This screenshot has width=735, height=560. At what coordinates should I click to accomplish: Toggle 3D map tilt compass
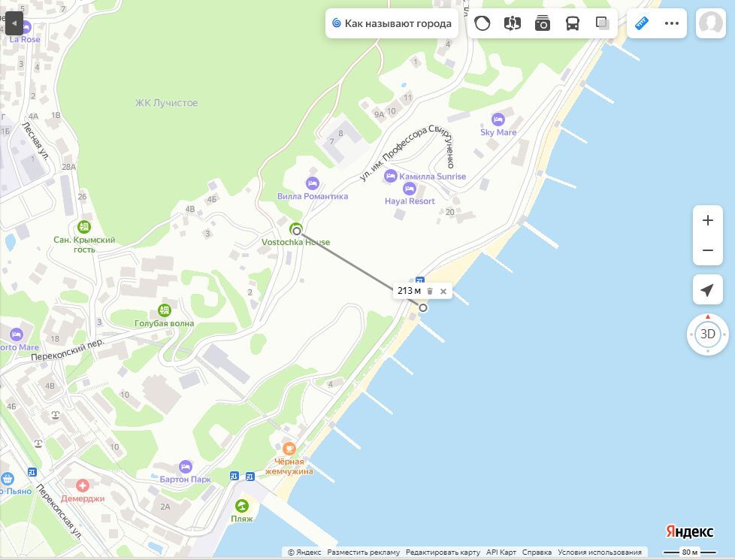click(x=708, y=334)
